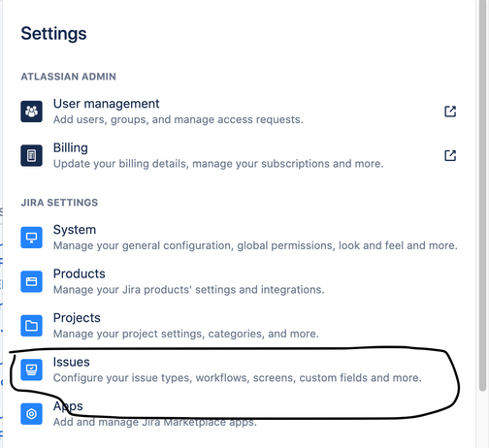
Task: Click the User management people icon
Action: point(31,112)
